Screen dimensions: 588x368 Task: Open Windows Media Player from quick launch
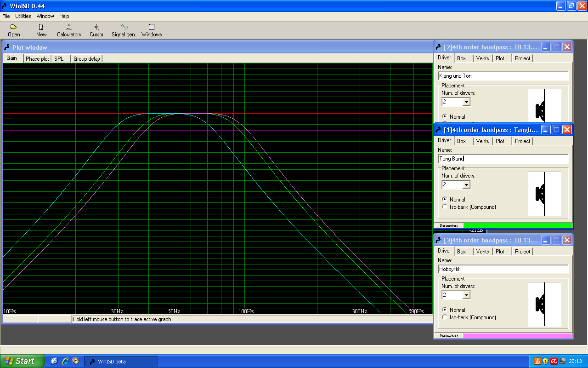point(75,361)
